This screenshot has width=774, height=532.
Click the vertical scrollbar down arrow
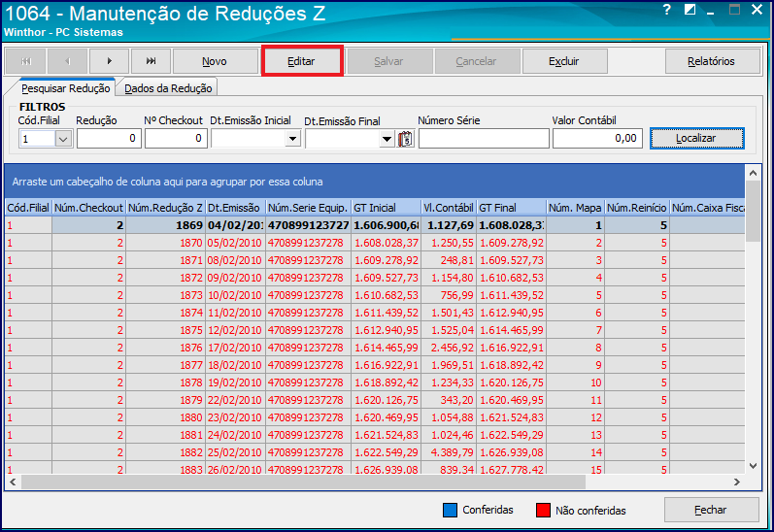(753, 465)
